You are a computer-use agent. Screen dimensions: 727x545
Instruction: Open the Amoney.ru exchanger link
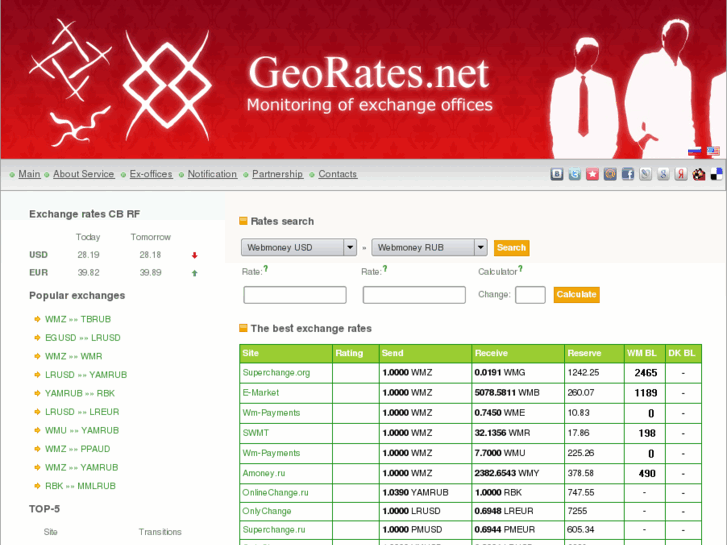264,473
